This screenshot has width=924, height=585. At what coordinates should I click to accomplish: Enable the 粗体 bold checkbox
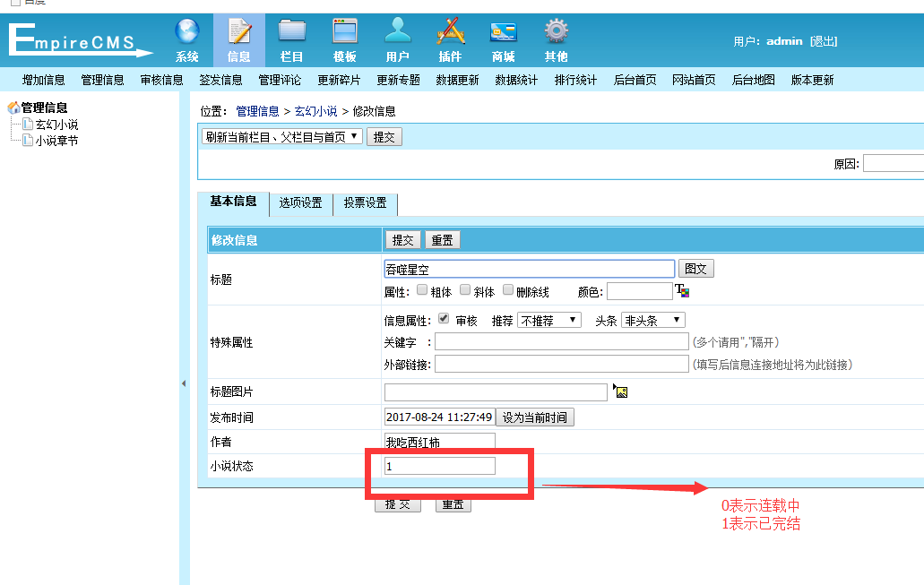pyautogui.click(x=423, y=290)
